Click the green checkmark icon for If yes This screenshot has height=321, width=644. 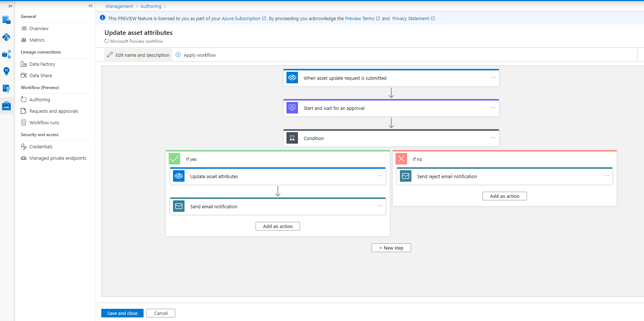click(x=174, y=159)
